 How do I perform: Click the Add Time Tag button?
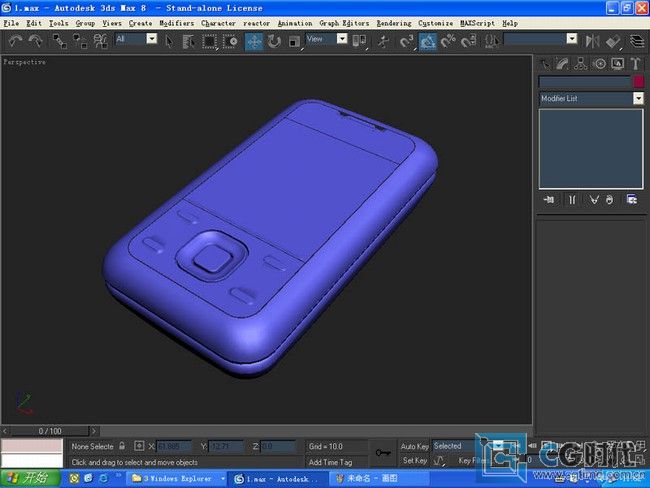tap(330, 462)
